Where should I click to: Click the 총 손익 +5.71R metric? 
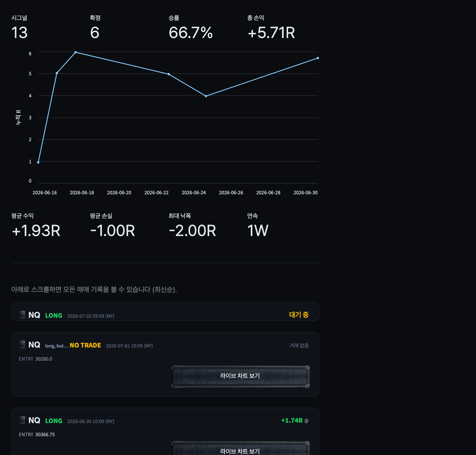point(271,27)
